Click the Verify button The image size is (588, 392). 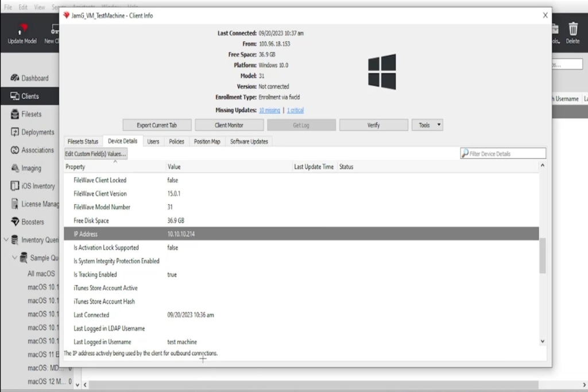click(x=373, y=125)
